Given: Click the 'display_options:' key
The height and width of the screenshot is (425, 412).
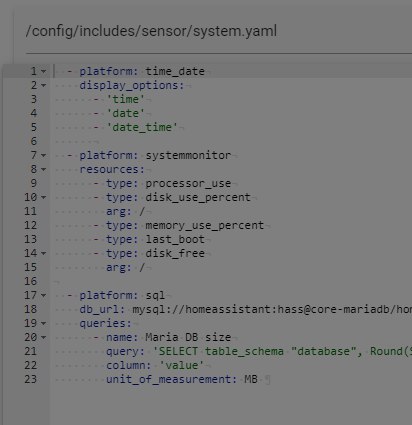Looking at the screenshot, I should pyautogui.click(x=132, y=85).
